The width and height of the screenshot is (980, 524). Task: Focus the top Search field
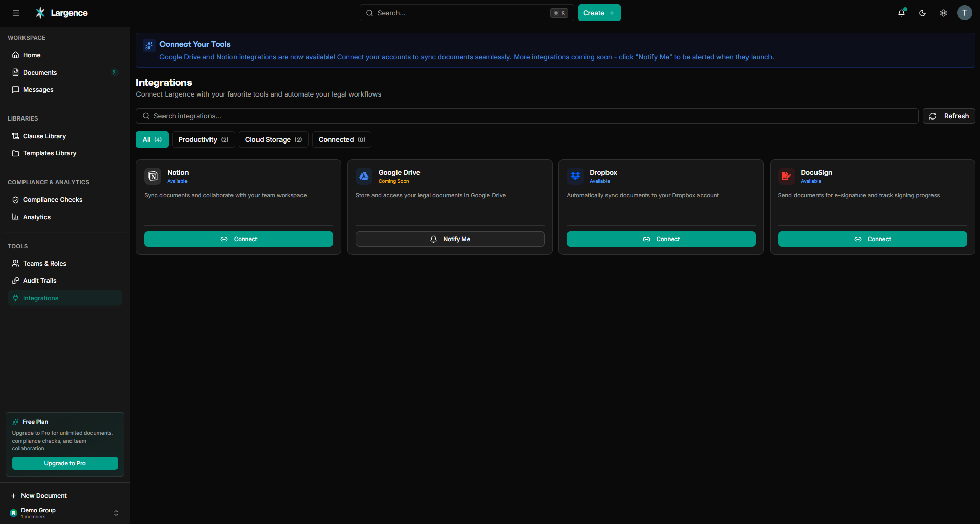tap(467, 13)
